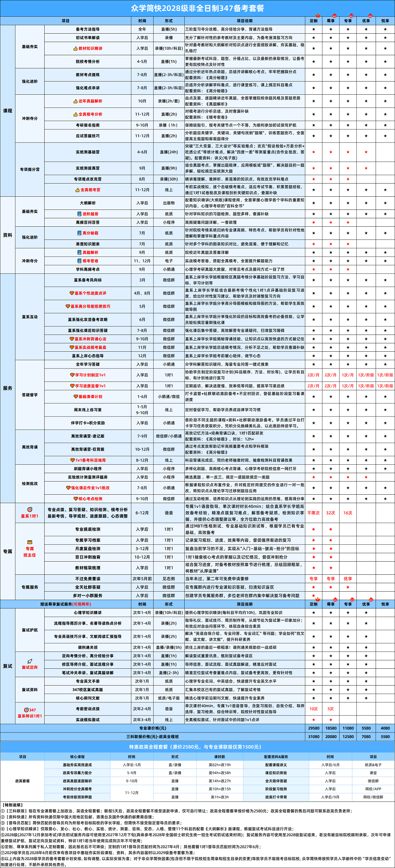Click thumbs-up icon next to 近年真题解析
Viewport: 395px width, 868px height.
tap(75, 101)
